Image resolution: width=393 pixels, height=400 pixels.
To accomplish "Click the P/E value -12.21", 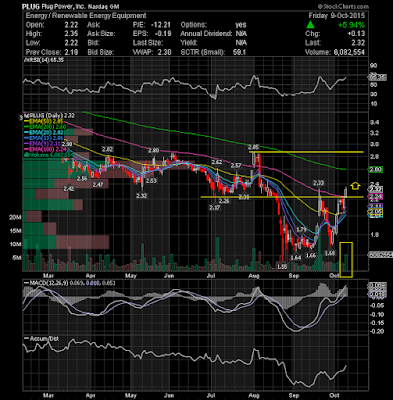I will pos(161,25).
